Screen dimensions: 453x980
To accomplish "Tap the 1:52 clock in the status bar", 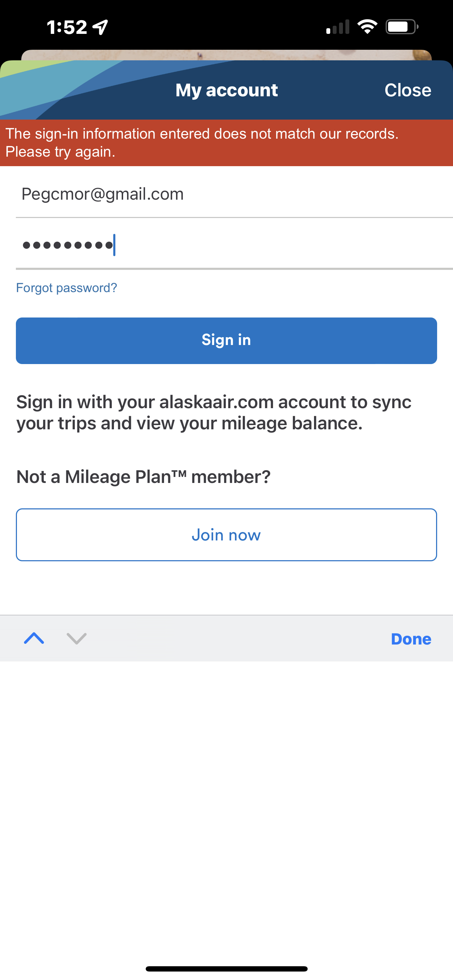I will (67, 27).
